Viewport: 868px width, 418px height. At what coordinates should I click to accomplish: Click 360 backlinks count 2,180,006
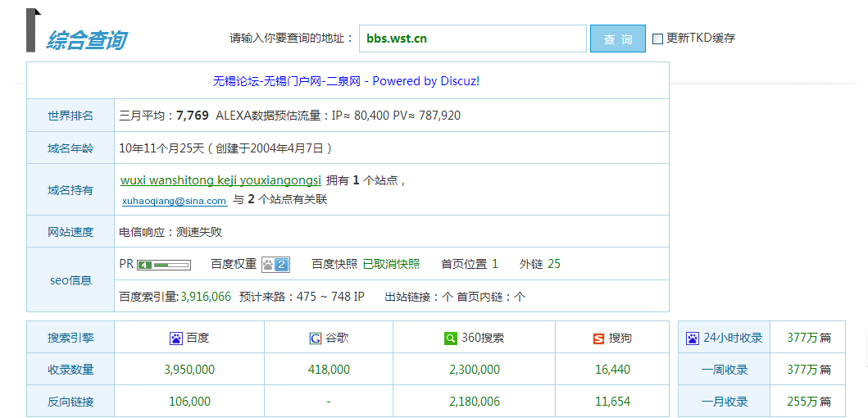474,402
